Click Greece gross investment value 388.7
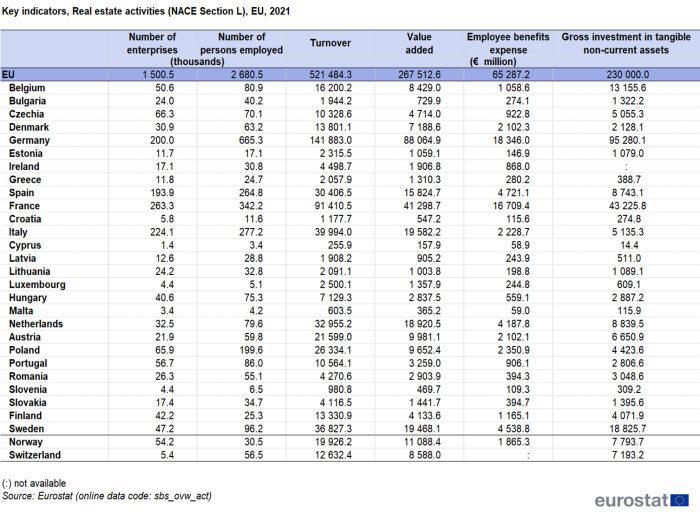Image resolution: width=700 pixels, height=515 pixels. [x=629, y=179]
